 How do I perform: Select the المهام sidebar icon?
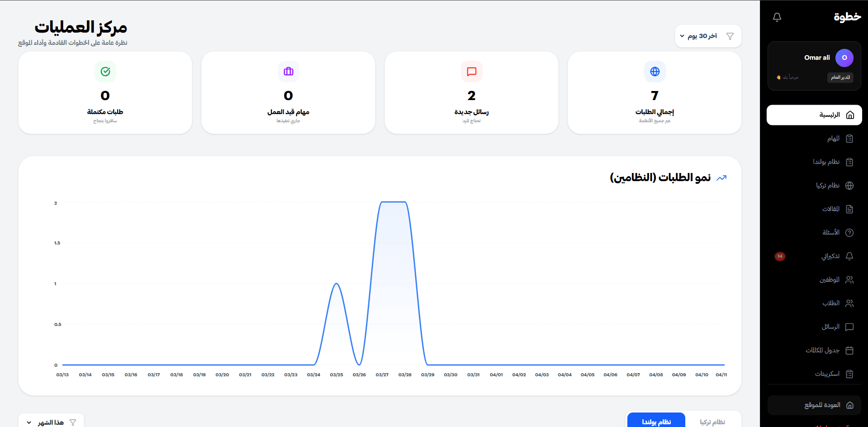click(850, 139)
